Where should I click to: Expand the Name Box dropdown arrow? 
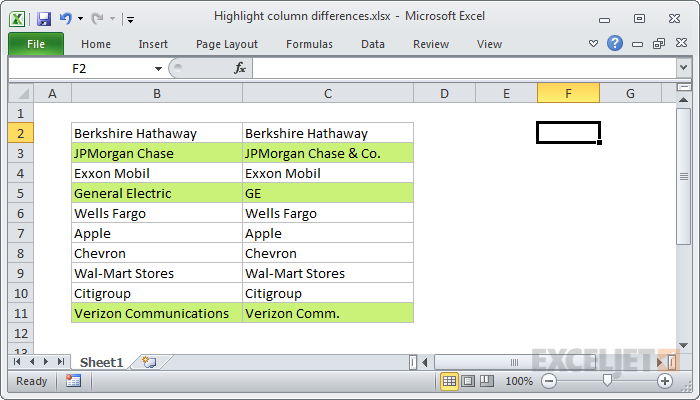[158, 69]
